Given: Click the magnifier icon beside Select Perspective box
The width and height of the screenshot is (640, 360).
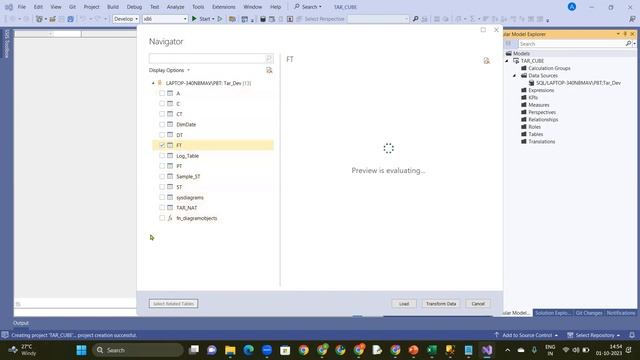Looking at the screenshot, I should (x=416, y=19).
